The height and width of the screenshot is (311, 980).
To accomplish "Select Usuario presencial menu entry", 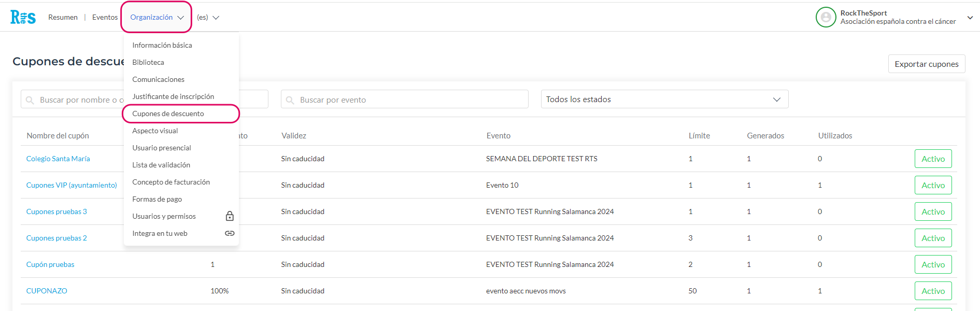I will pyautogui.click(x=162, y=148).
